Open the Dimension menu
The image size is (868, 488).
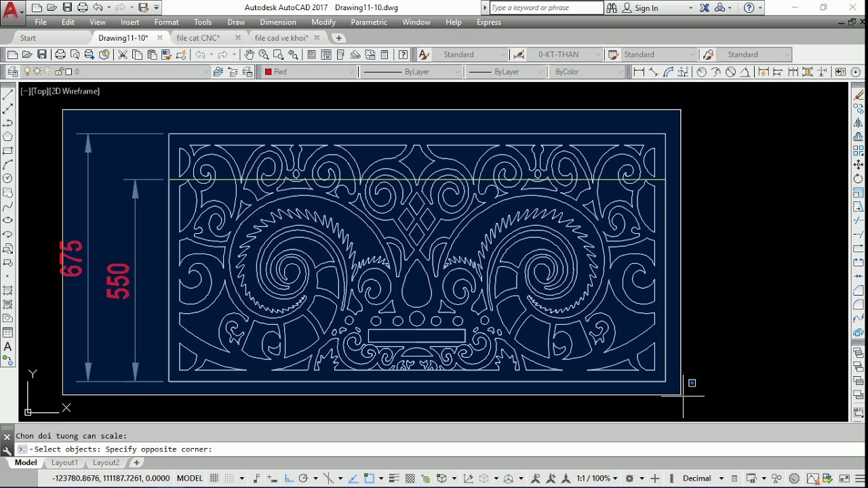pos(278,22)
